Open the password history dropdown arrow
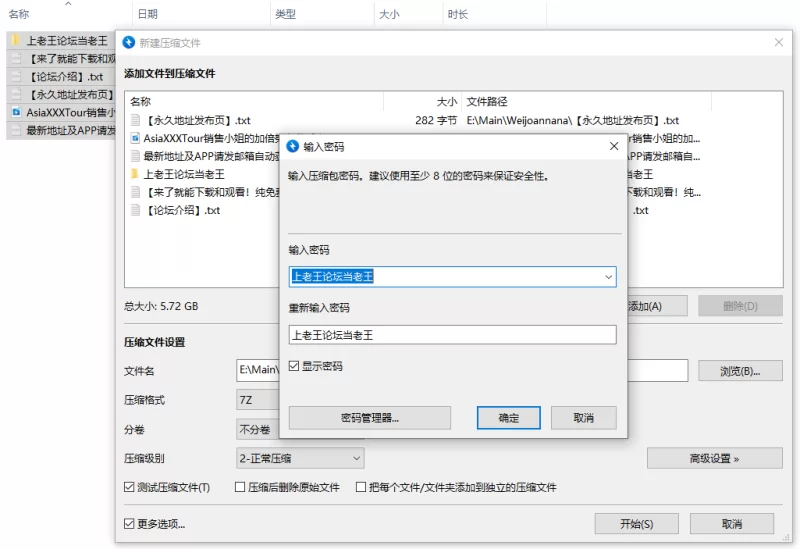The height and width of the screenshot is (549, 800). click(x=608, y=277)
